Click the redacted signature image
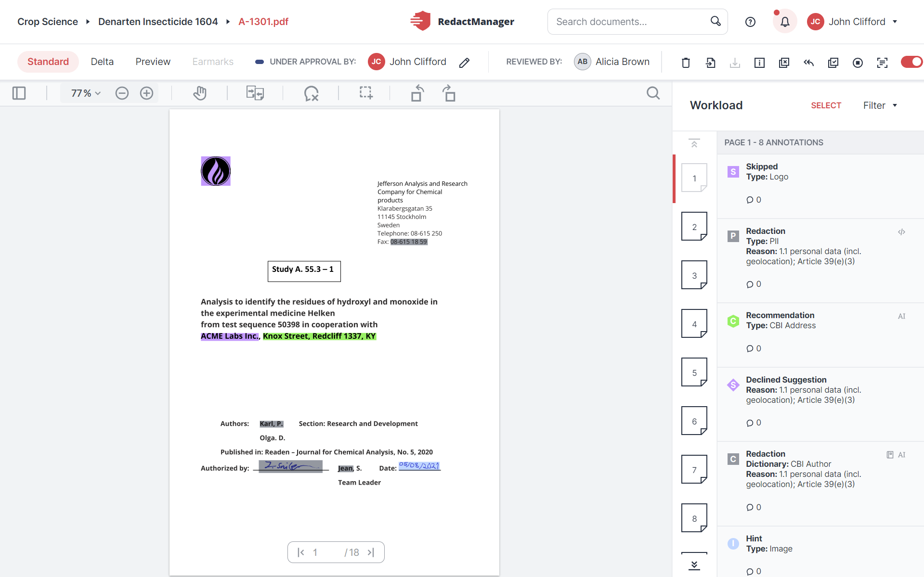 click(290, 466)
